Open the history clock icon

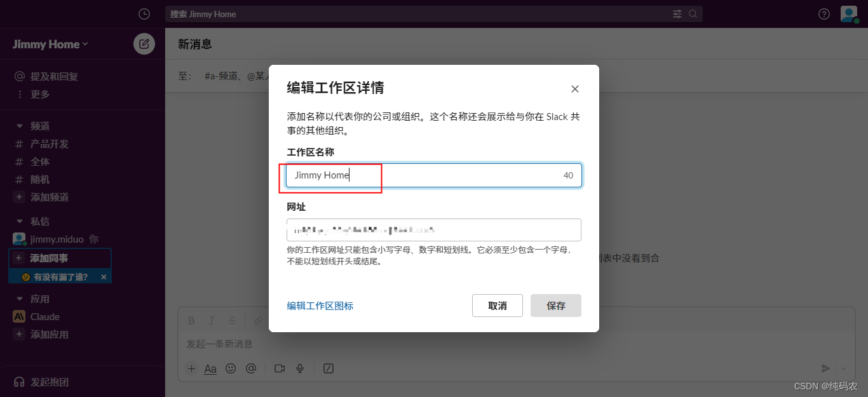(x=144, y=14)
